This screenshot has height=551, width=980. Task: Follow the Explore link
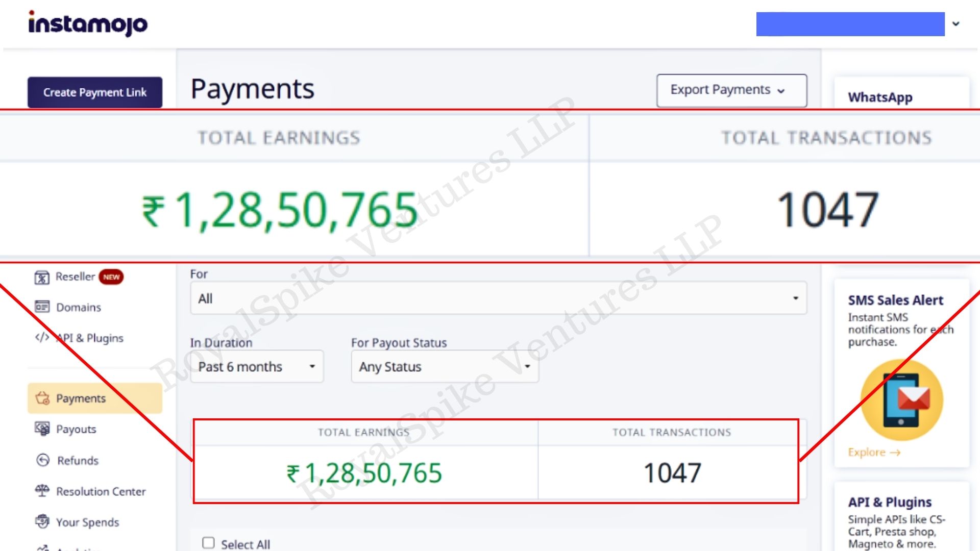(x=874, y=453)
